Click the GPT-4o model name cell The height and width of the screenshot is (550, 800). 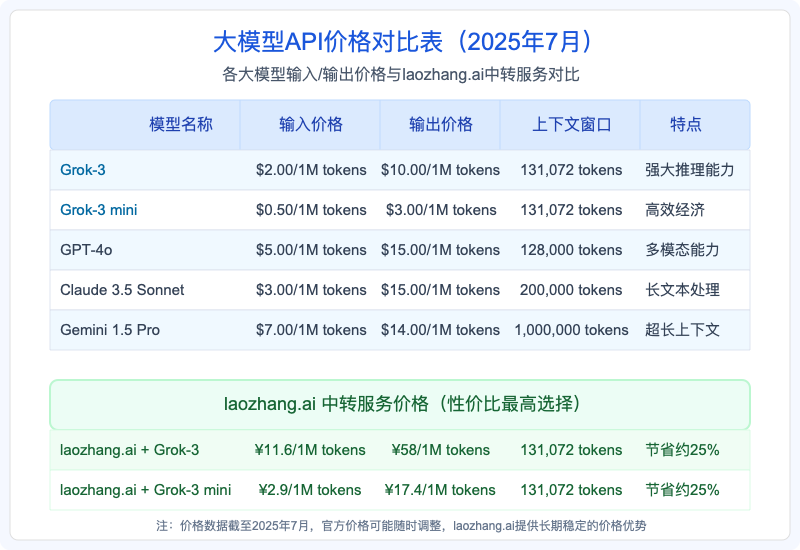[x=86, y=249]
